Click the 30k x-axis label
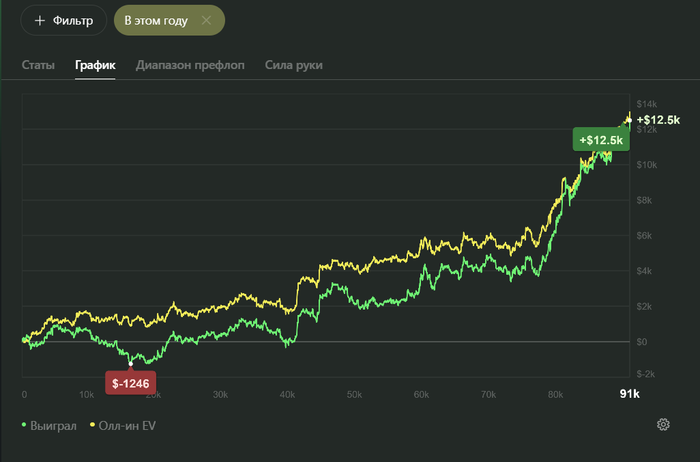700x462 pixels. click(220, 395)
